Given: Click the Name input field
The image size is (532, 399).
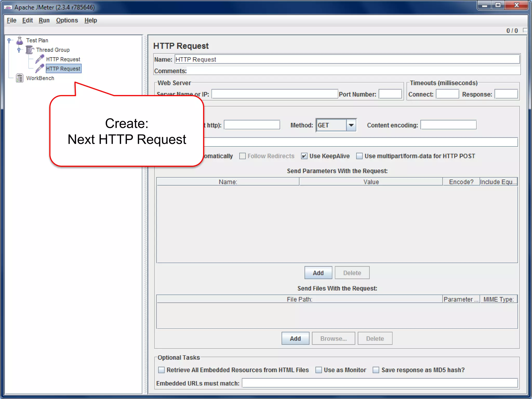Looking at the screenshot, I should 347,59.
